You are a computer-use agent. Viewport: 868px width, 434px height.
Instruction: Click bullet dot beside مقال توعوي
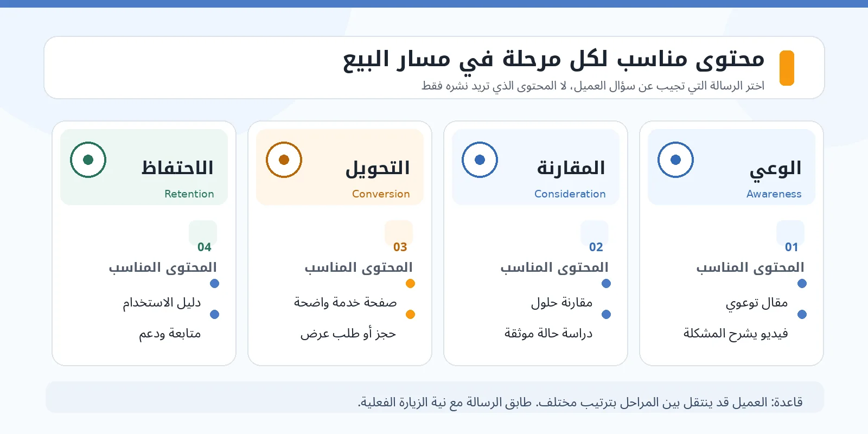click(x=802, y=283)
